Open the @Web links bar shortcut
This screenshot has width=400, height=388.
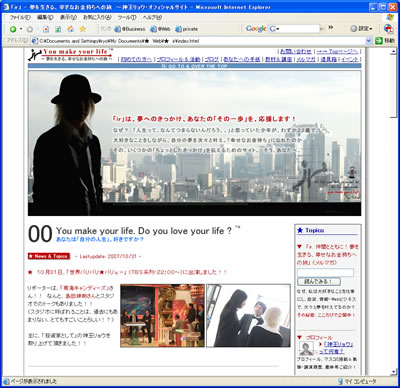point(160,29)
